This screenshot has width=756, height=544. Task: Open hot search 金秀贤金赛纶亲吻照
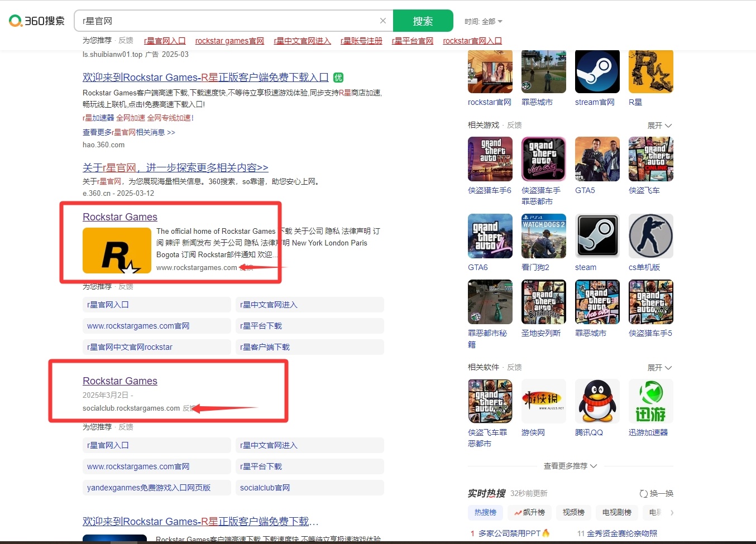(622, 533)
